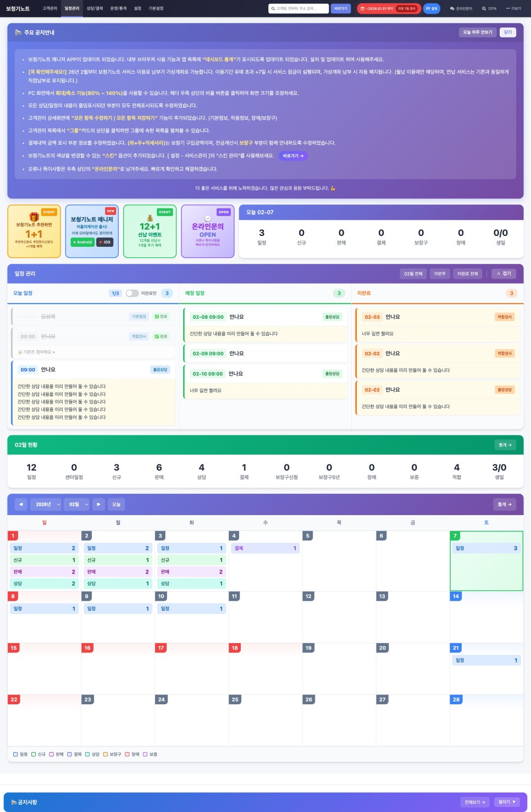The height and width of the screenshot is (812, 531).
Task: Open the 02월 month dropdown
Action: click(78, 504)
